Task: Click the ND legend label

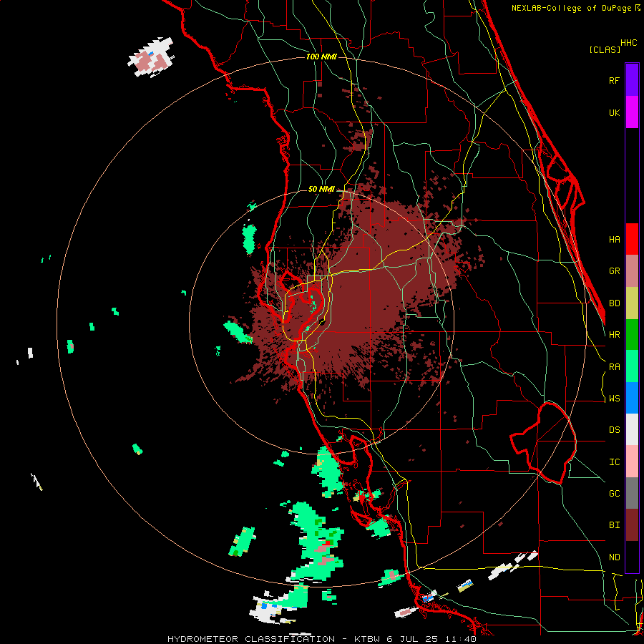Action: (x=614, y=557)
